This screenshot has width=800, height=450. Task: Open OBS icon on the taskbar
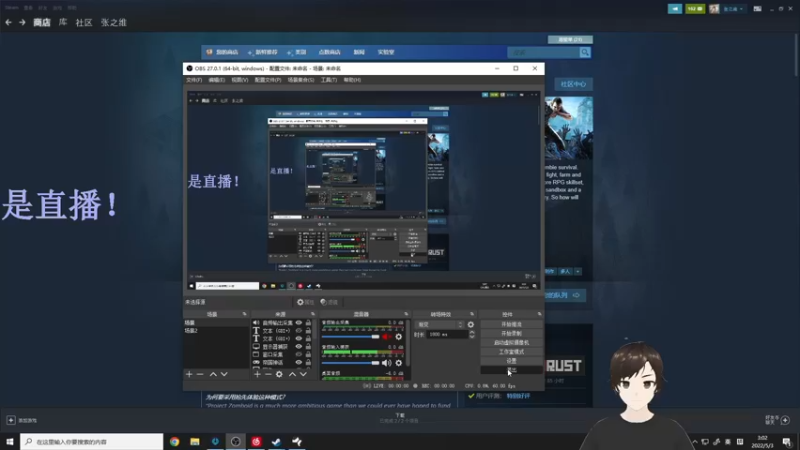tap(236, 442)
